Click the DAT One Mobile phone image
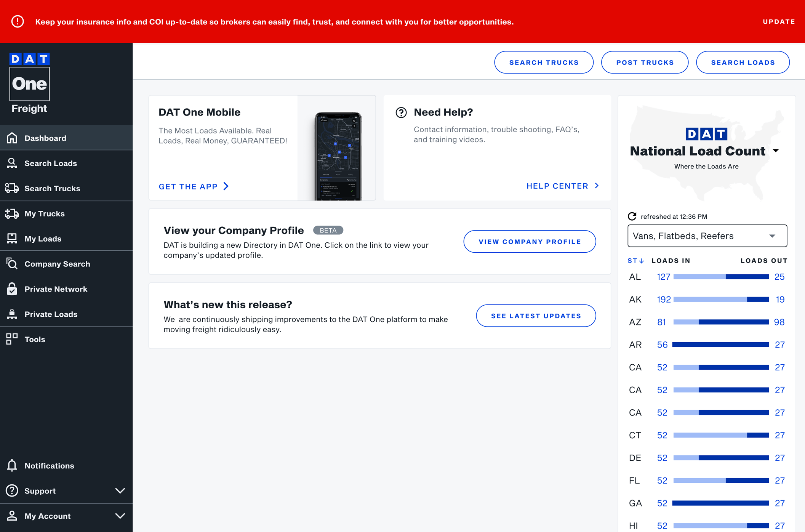Viewport: 805px width, 532px height. coord(338,155)
